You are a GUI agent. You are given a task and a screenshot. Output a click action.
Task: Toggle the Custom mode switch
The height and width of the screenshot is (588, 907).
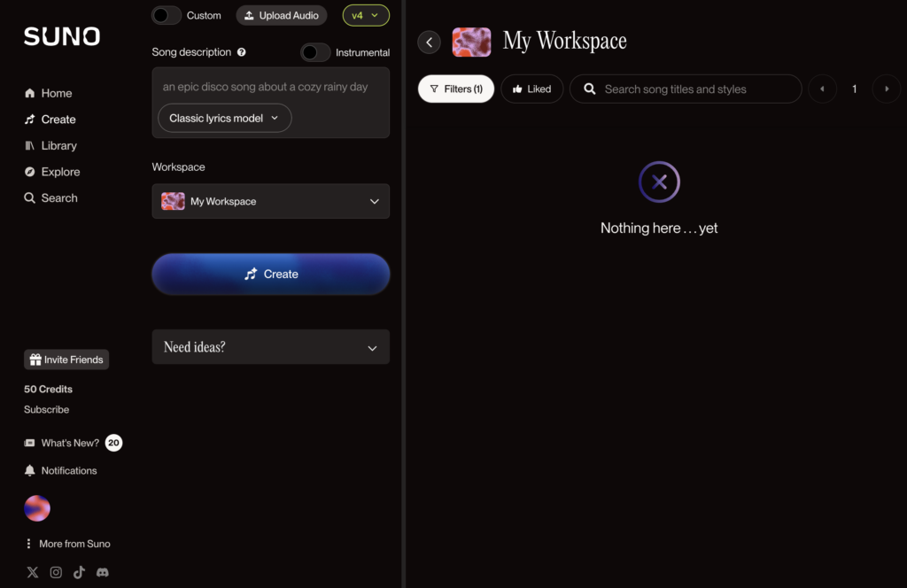click(x=167, y=16)
